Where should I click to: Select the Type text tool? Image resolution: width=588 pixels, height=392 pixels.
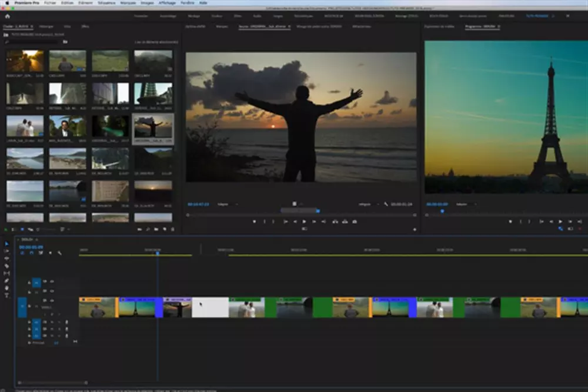[x=7, y=295]
